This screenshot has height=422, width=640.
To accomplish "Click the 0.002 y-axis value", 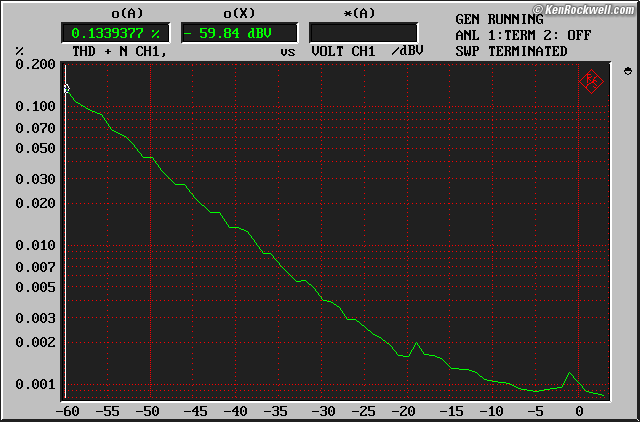I will pos(35,342).
